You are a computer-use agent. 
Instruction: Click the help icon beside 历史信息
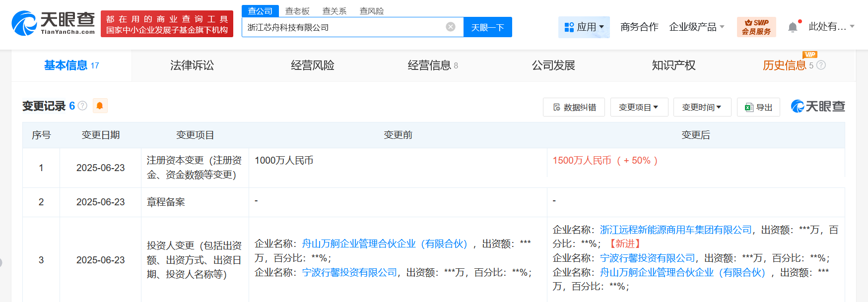click(x=821, y=65)
